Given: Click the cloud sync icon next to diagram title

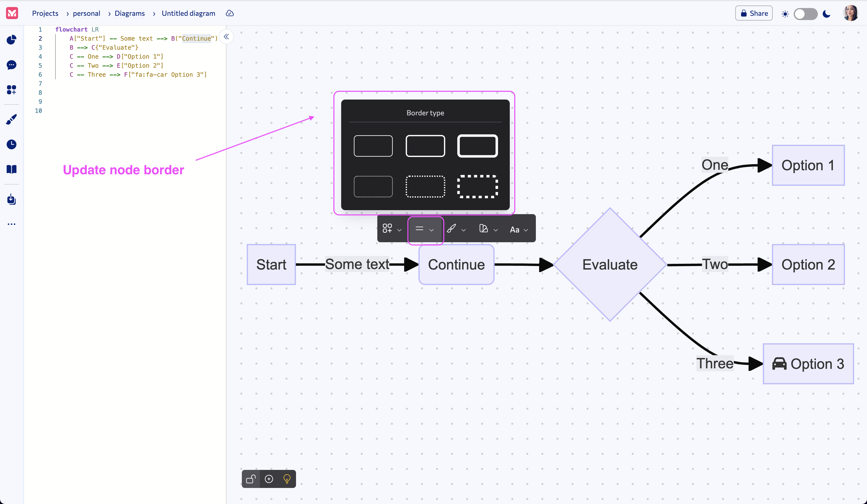Looking at the screenshot, I should click(230, 13).
